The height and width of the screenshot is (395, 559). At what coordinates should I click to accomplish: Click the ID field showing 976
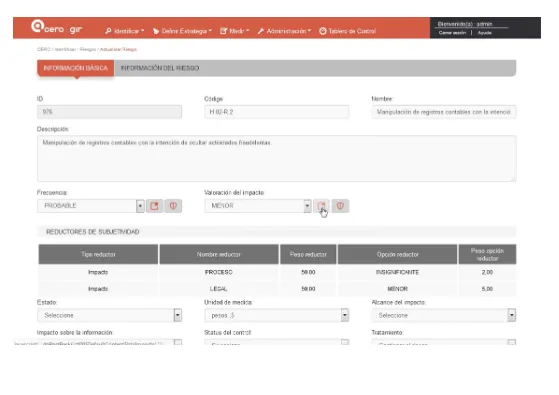[109, 112]
